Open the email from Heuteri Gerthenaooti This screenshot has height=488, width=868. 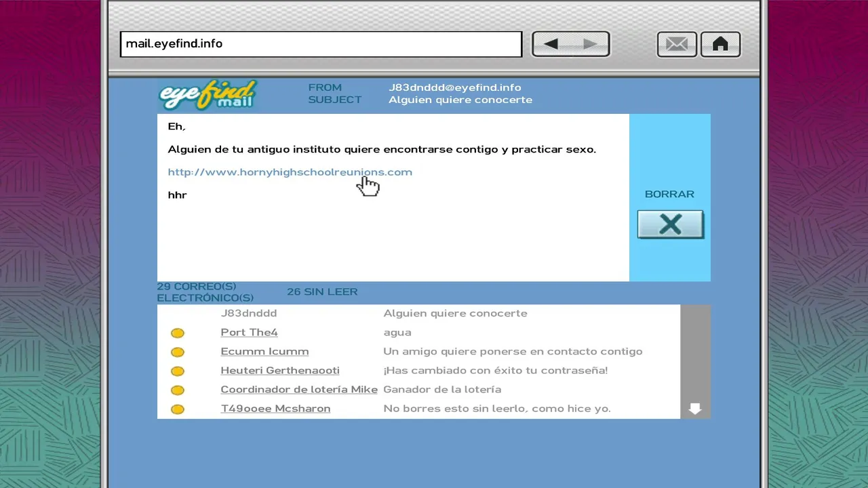280,370
